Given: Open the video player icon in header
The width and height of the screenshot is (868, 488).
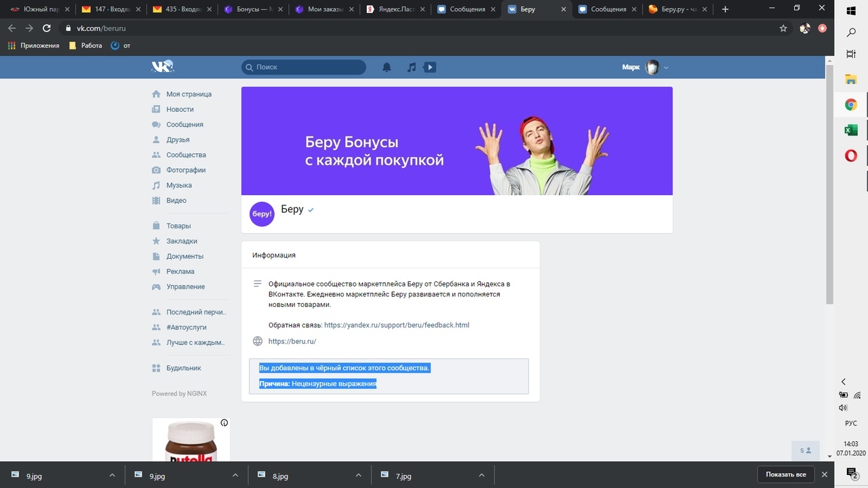Looking at the screenshot, I should coord(430,67).
